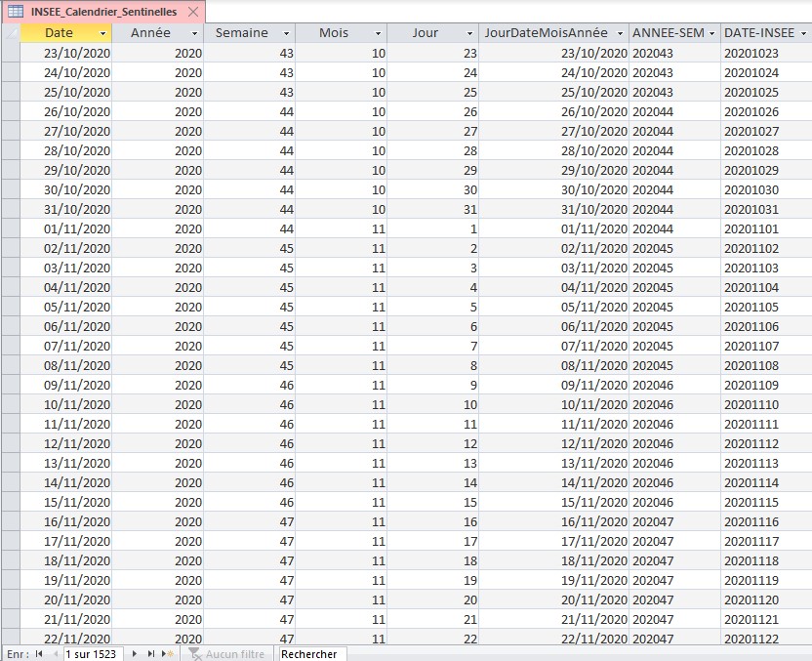Screen dimensions: 812x661
Task: Click DATE-INSEE cell 20201111
Action: click(766, 424)
